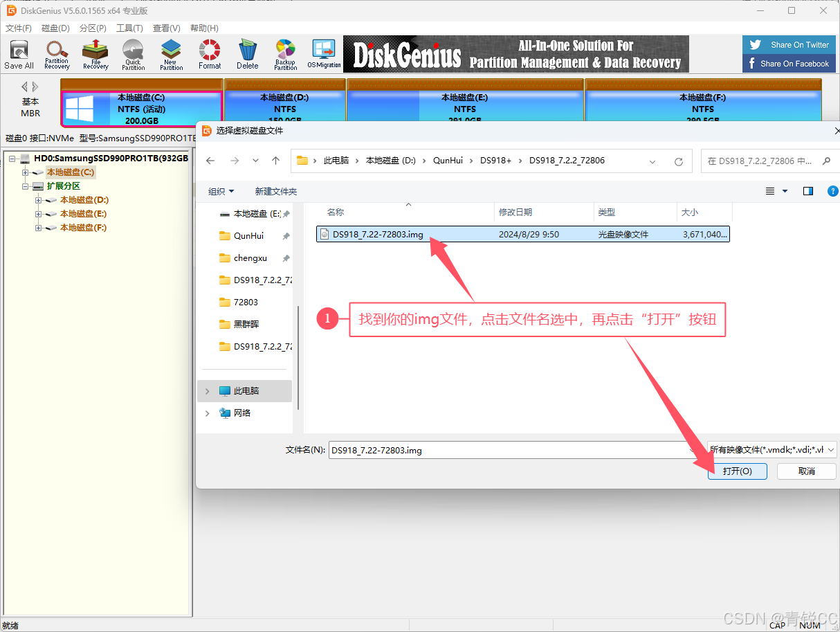Collapse the 扩展分区 tree node
The image size is (840, 632).
pos(26,186)
